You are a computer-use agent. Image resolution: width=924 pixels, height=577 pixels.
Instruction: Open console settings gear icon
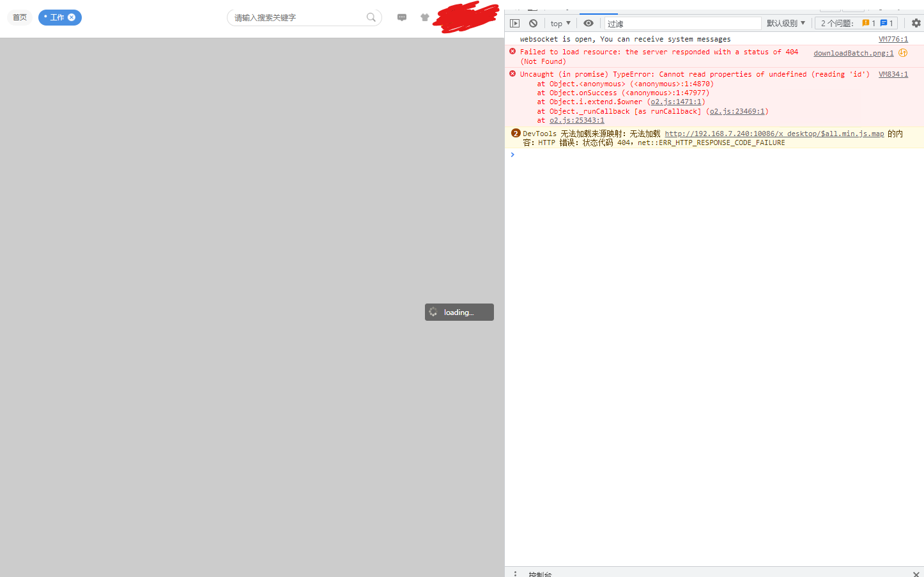916,23
